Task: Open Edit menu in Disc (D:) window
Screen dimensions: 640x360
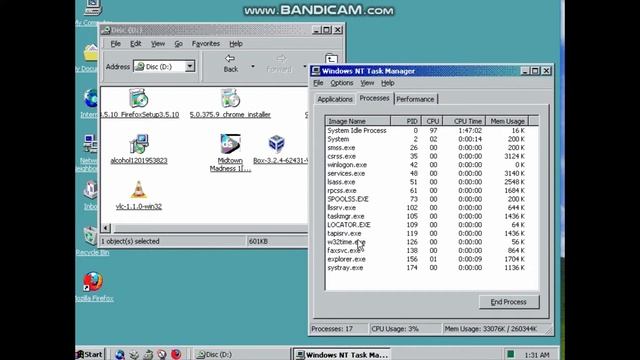Action: pos(136,44)
